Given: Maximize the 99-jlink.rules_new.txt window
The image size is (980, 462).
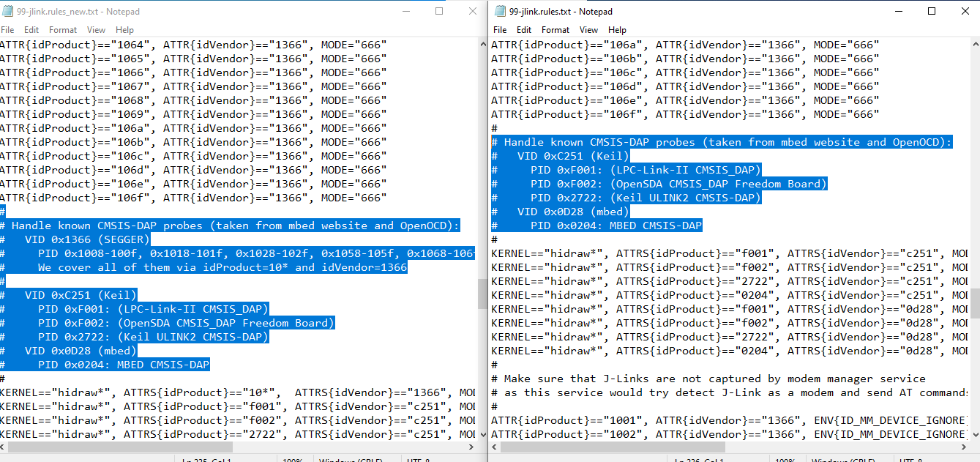Looking at the screenshot, I should point(439,11).
